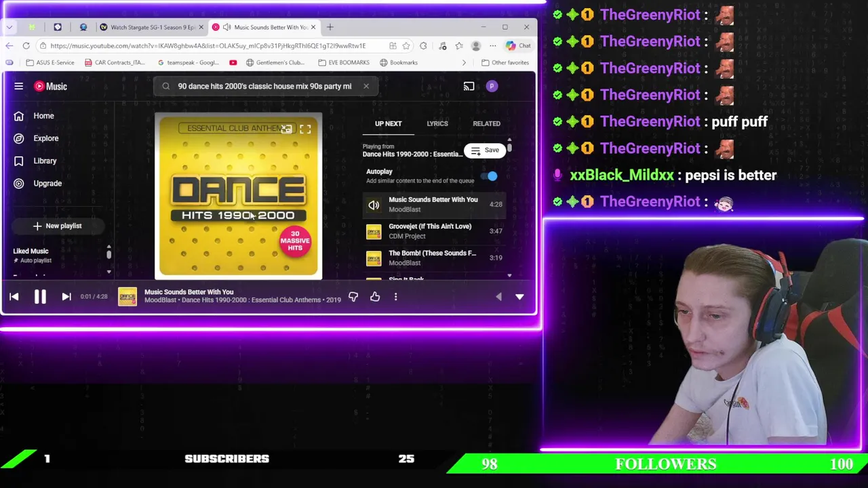868x488 pixels.
Task: Open the favorites list icon
Action: click(459, 45)
